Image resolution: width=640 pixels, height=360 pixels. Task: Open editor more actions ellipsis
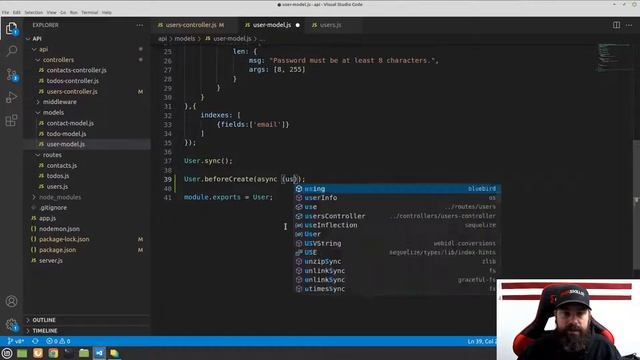[629, 25]
